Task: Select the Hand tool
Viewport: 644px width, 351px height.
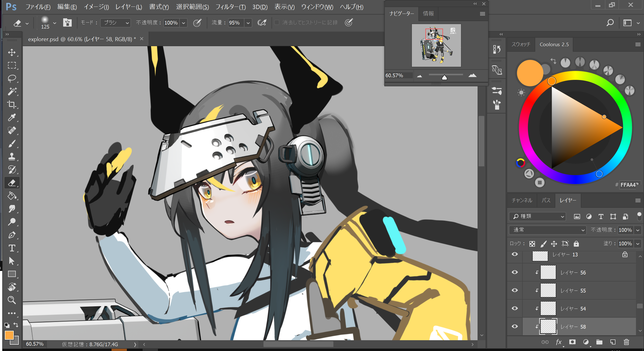Action: 12,287
